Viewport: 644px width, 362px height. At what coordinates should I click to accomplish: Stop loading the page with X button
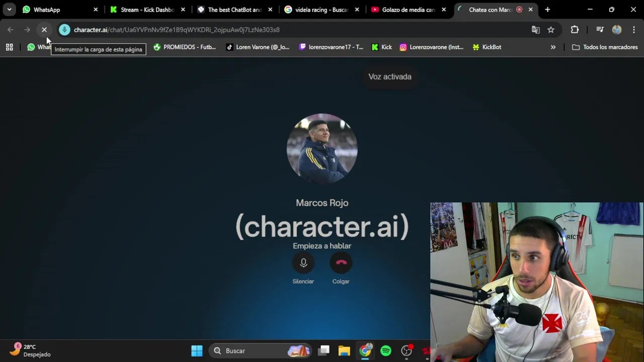pos(44,30)
